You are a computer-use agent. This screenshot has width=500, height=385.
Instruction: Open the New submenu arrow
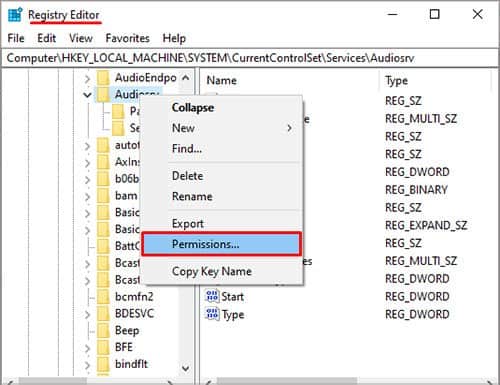tap(289, 128)
